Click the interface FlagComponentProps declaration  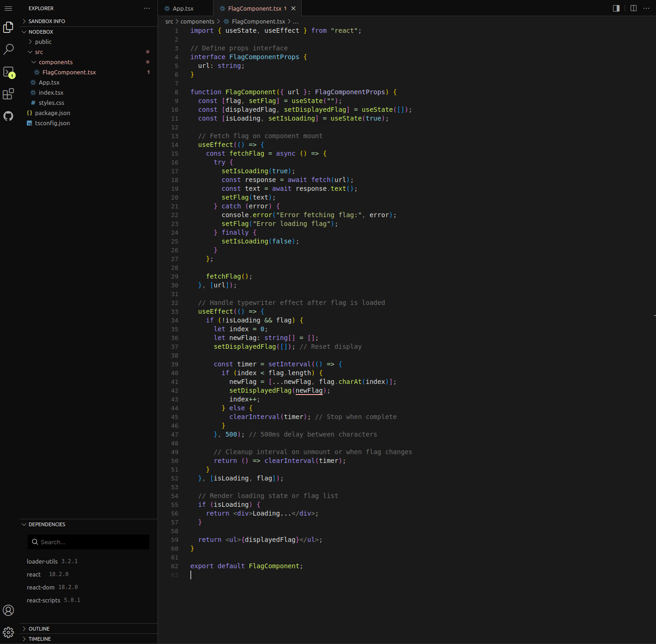point(249,57)
